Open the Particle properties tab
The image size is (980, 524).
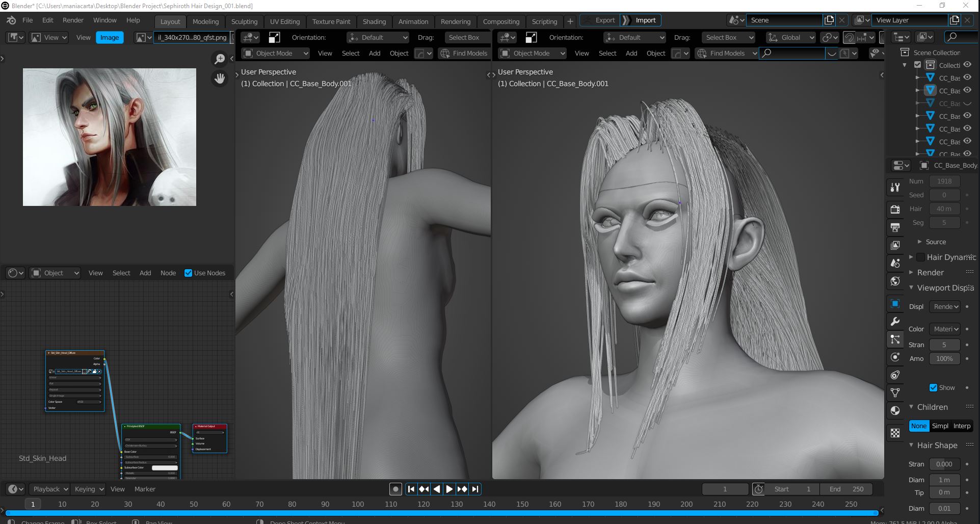895,339
